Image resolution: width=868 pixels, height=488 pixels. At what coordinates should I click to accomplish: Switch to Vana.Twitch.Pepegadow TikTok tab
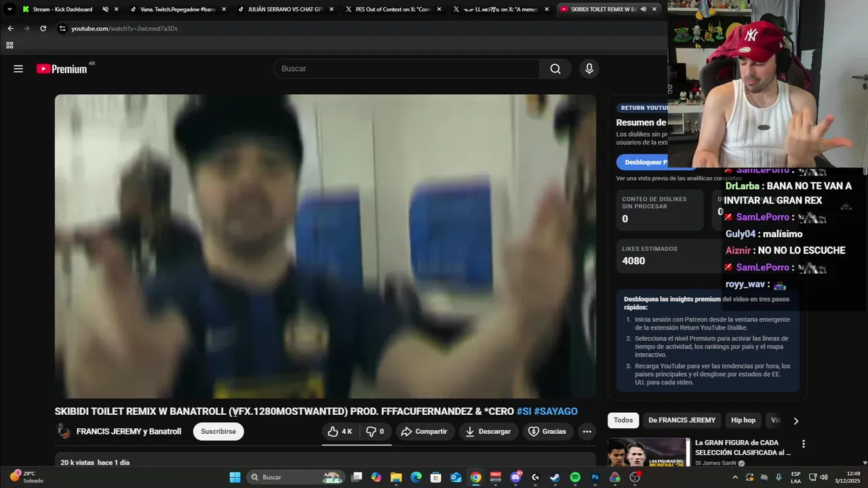click(178, 9)
